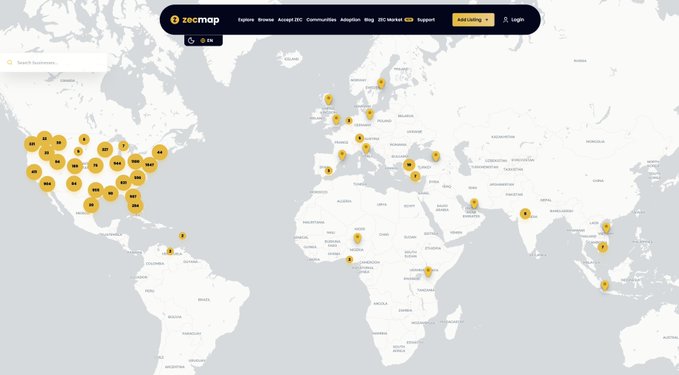Screen dimensions: 679x375
Task: Open the cluster 7 marker near the Great Lakes
Action: pos(123,146)
